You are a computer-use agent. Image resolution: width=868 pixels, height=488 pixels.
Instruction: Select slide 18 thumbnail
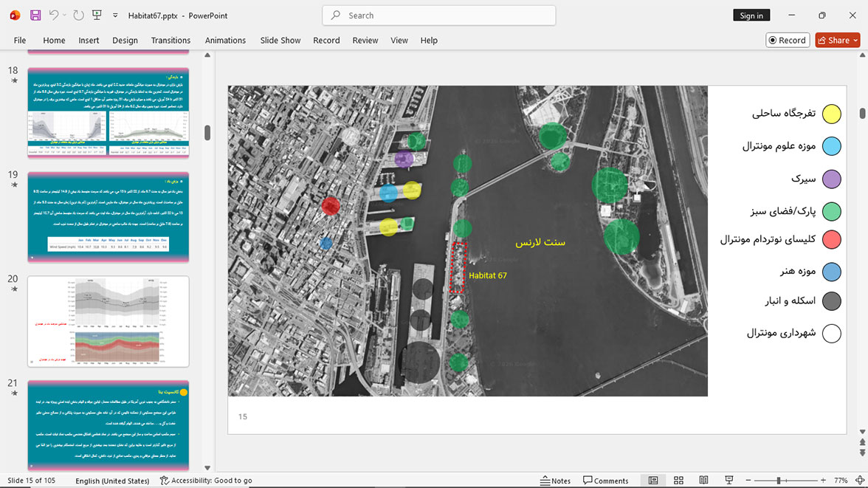[x=108, y=113]
